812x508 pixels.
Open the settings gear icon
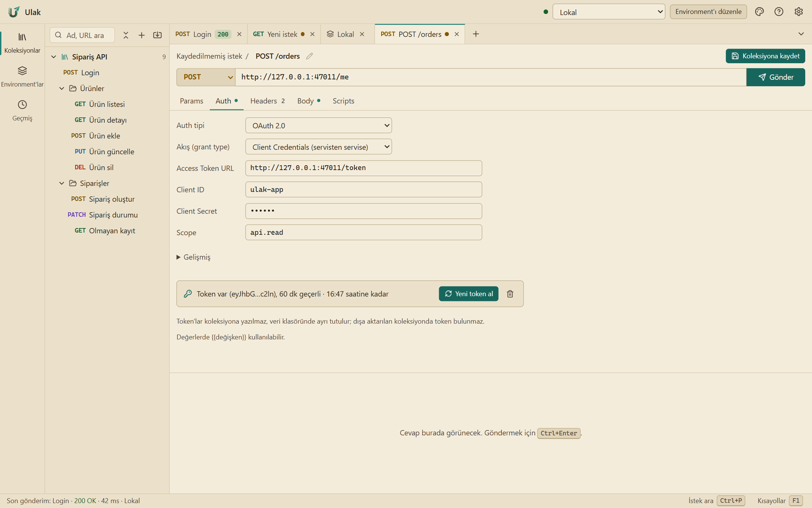(798, 12)
